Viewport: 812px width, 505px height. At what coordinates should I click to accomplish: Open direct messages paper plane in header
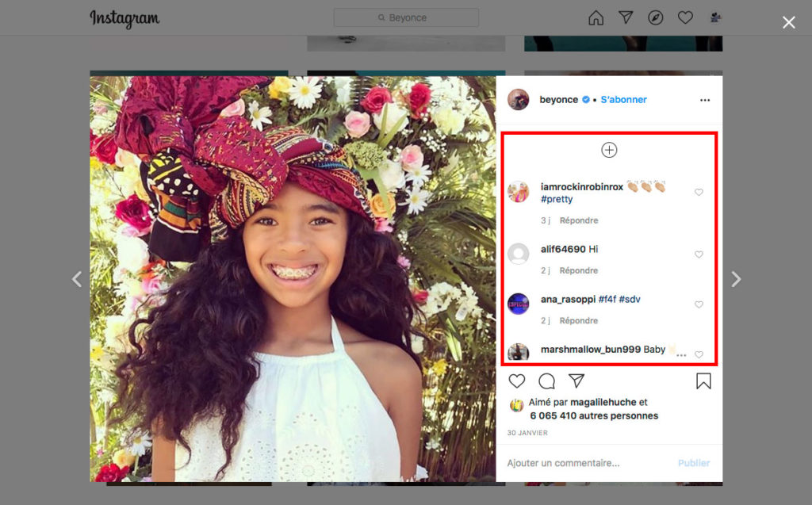pos(626,17)
